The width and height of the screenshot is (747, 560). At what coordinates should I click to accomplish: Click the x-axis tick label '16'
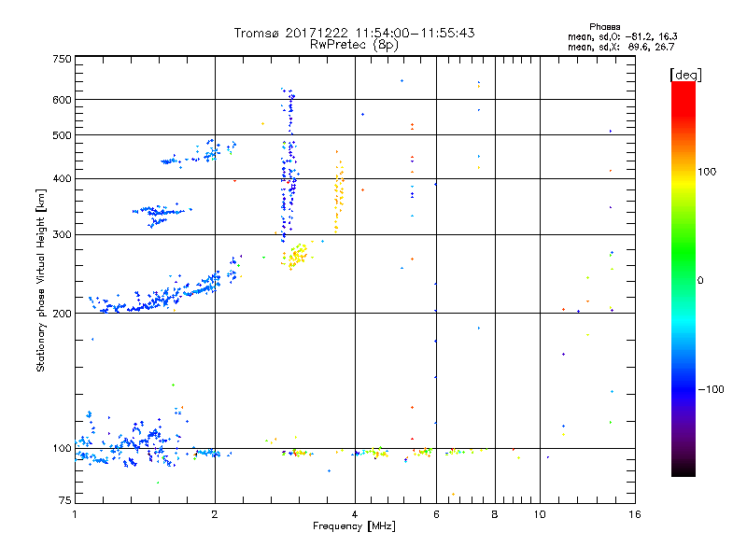point(635,514)
